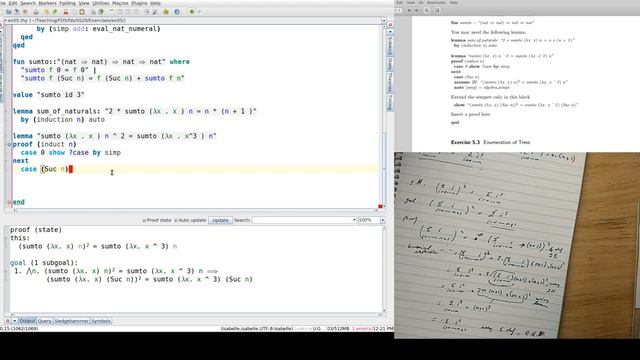Click in the output Search input field
The height and width of the screenshot is (360, 640).
point(302,220)
